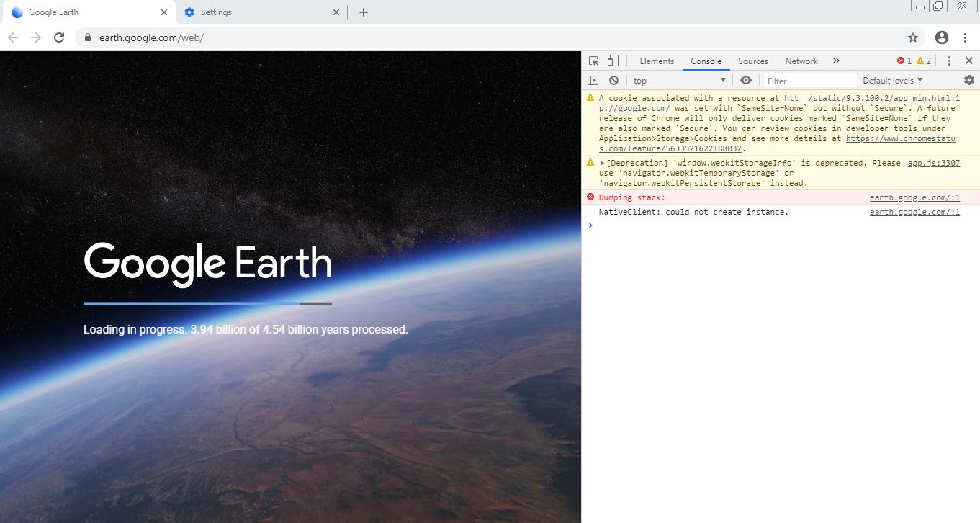Click the yellow warning count badge
The width and height of the screenshot is (980, 523).
tap(924, 61)
